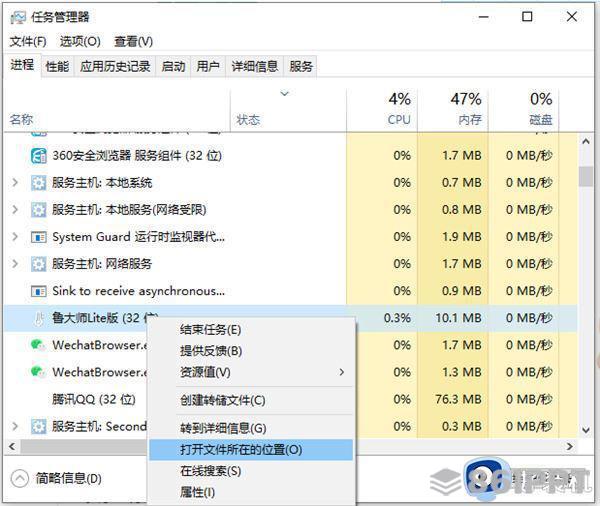Viewport: 600px width, 506px height.
Task: Click the 鲁大师Lite版 thermometer icon
Action: pyautogui.click(x=39, y=318)
